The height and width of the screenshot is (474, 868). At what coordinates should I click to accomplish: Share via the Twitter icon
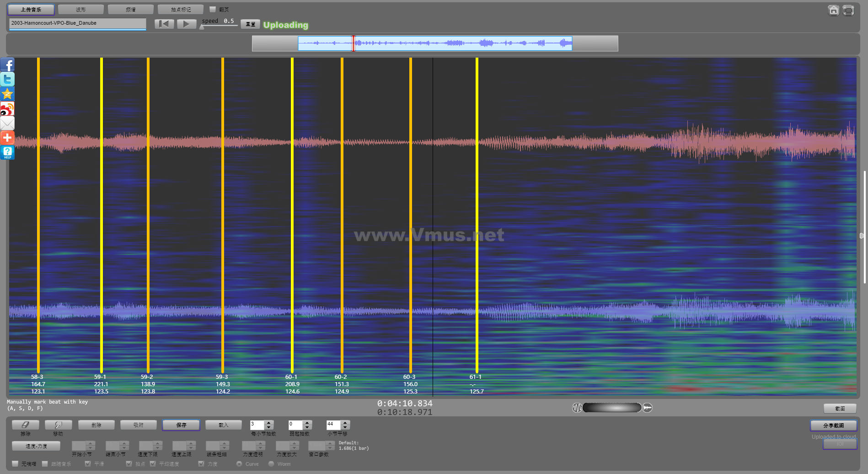(x=7, y=79)
